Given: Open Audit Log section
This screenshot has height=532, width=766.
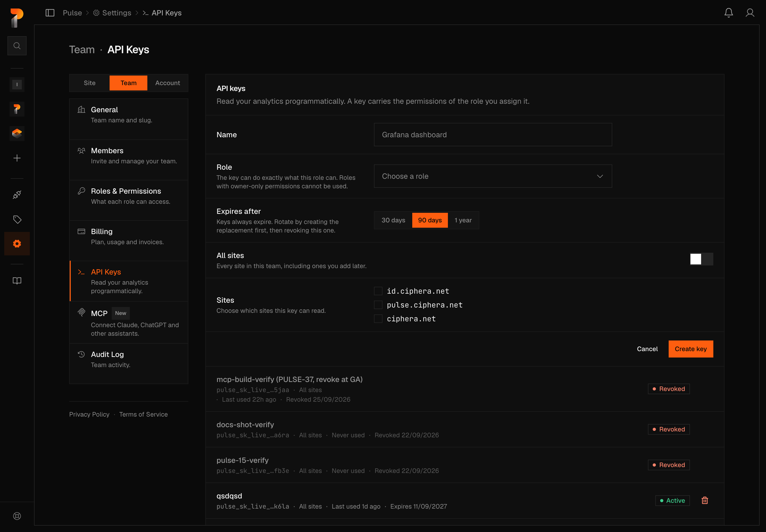Looking at the screenshot, I should point(129,364).
